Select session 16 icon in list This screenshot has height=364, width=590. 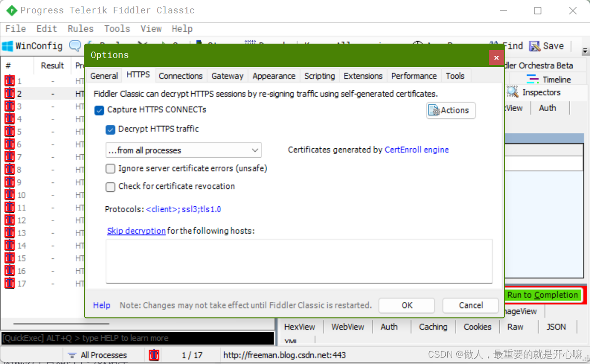click(9, 271)
